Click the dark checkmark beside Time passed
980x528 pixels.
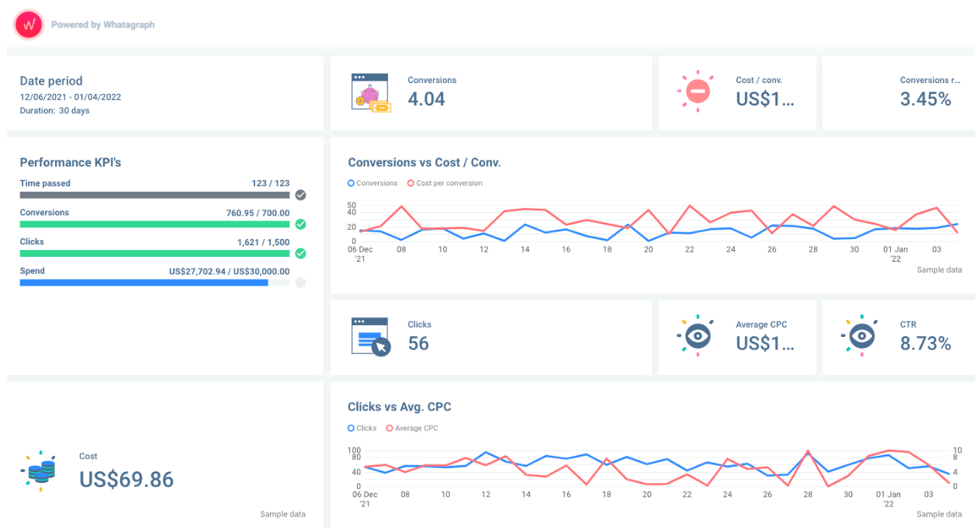point(300,195)
